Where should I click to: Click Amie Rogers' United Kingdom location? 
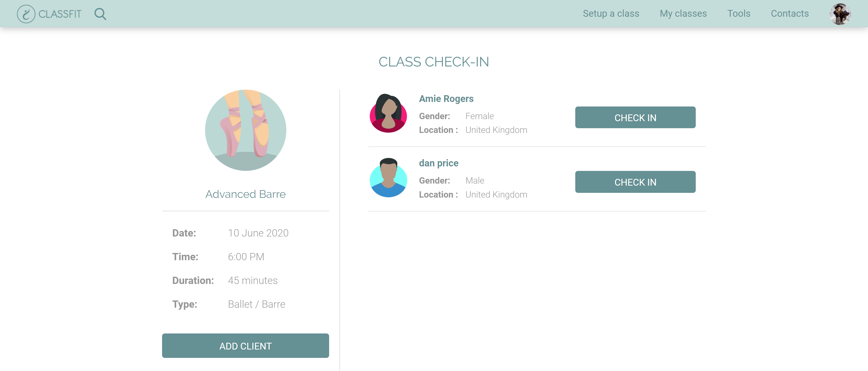click(496, 130)
